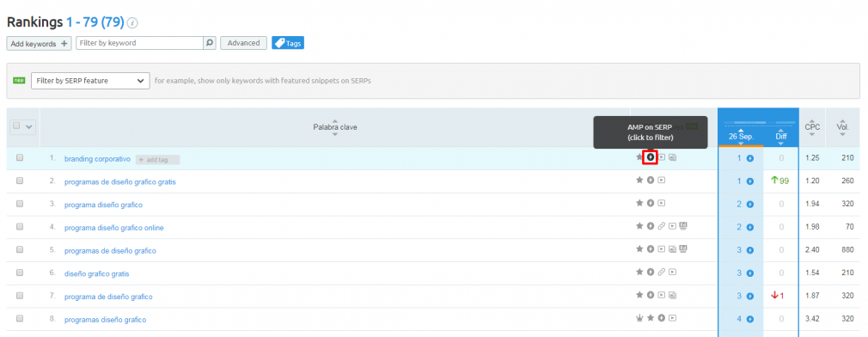Select checkbox for programa de diseño grafico
Viewport: 868px width, 337px height.
[x=20, y=296]
